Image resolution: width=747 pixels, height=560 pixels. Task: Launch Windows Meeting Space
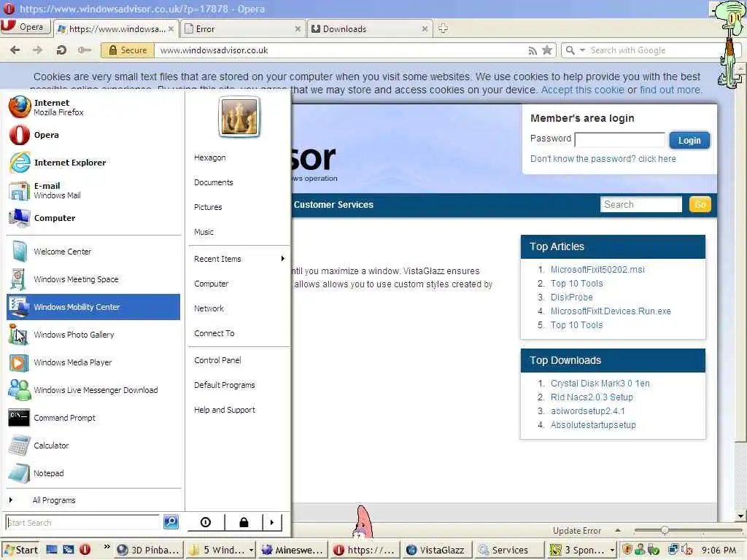pos(93,279)
